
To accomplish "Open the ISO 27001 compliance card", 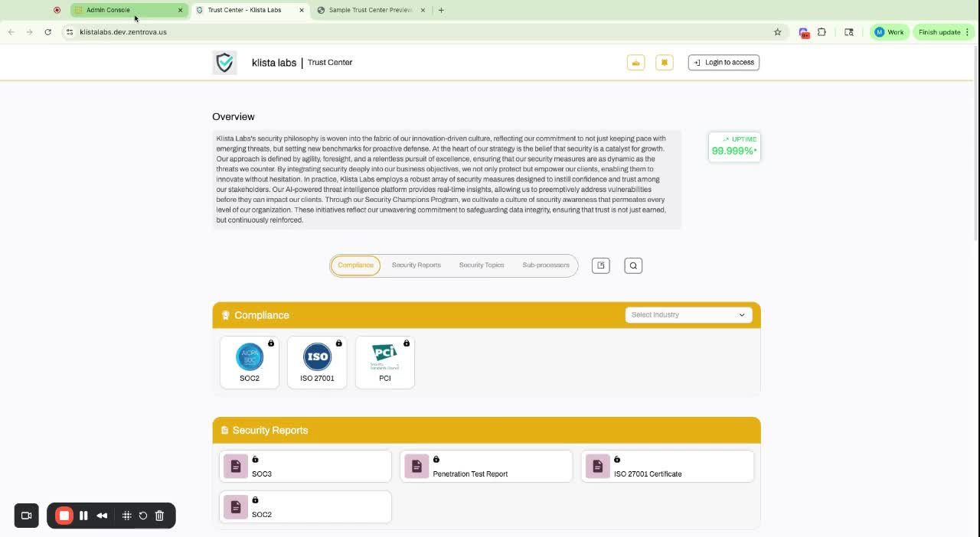I will coord(317,363).
